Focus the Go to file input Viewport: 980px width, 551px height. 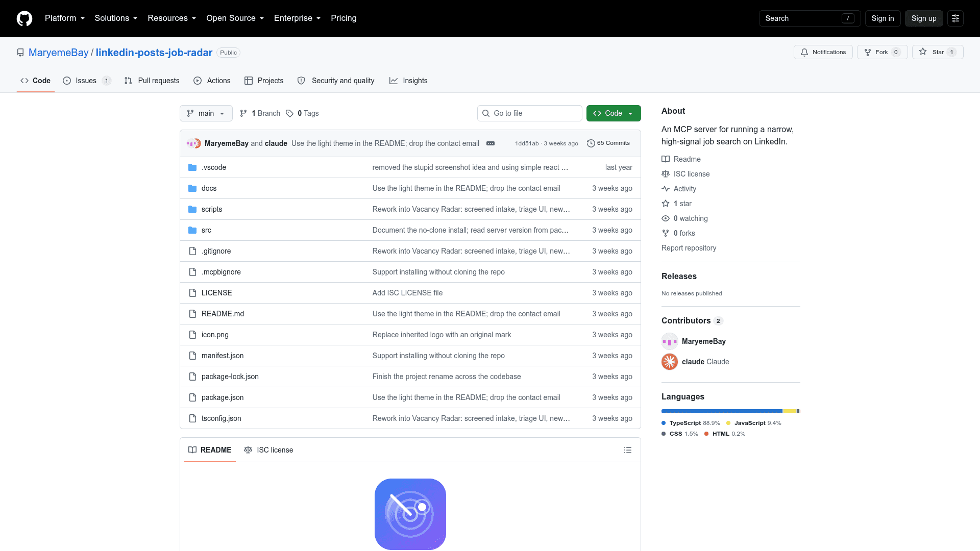[x=530, y=113]
